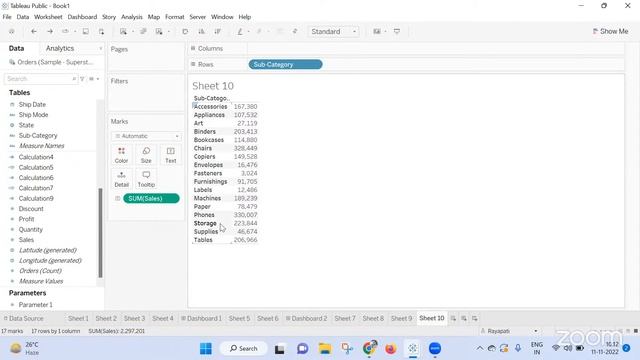The image size is (640, 360).
Task: Click the Sub Category pill on Rows
Action: [x=285, y=64]
